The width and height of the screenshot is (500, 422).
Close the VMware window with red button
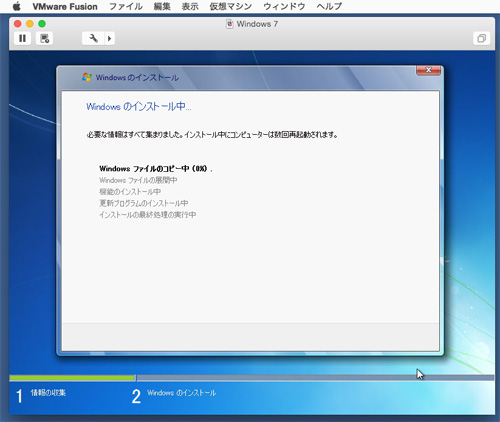point(18,24)
